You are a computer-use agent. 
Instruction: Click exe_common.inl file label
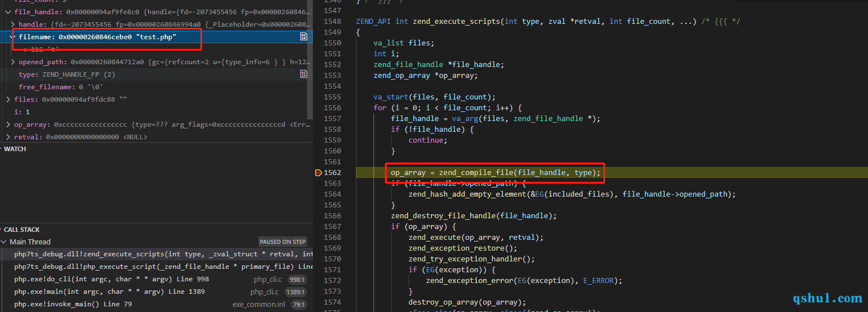click(259, 305)
